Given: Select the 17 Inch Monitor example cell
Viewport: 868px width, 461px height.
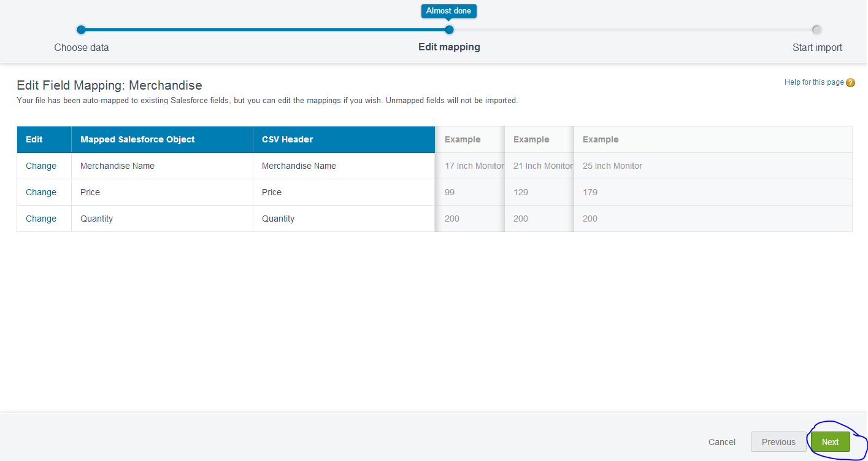Looking at the screenshot, I should tap(470, 166).
